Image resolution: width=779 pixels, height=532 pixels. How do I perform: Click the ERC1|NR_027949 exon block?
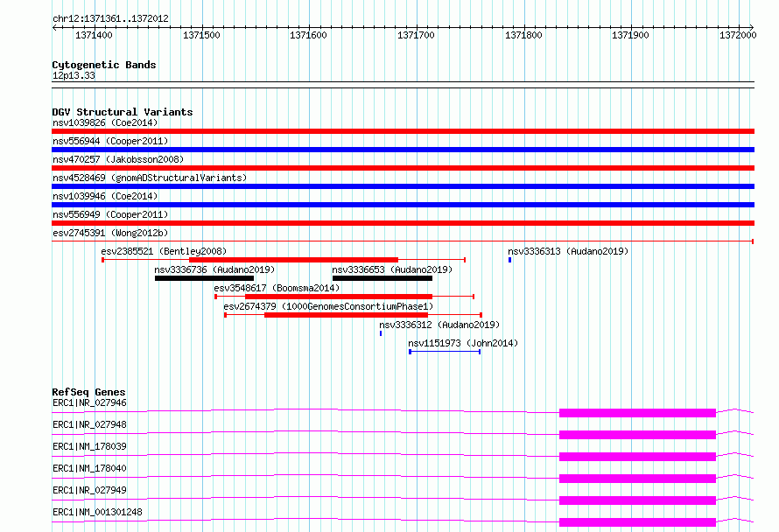point(637,500)
